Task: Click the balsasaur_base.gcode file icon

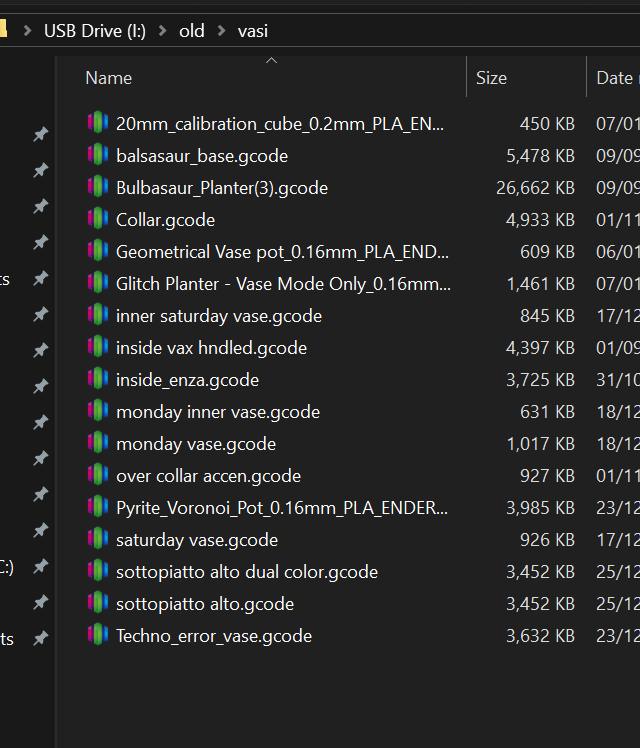Action: [97, 155]
